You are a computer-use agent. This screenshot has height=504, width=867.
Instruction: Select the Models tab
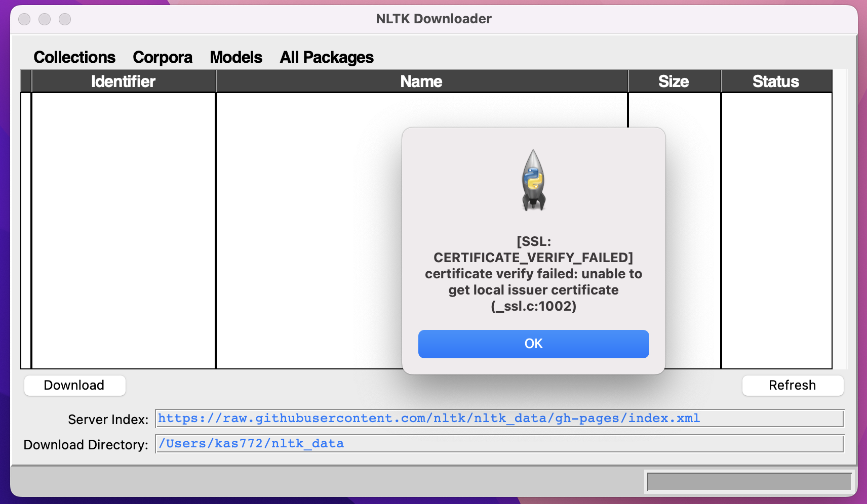point(235,57)
